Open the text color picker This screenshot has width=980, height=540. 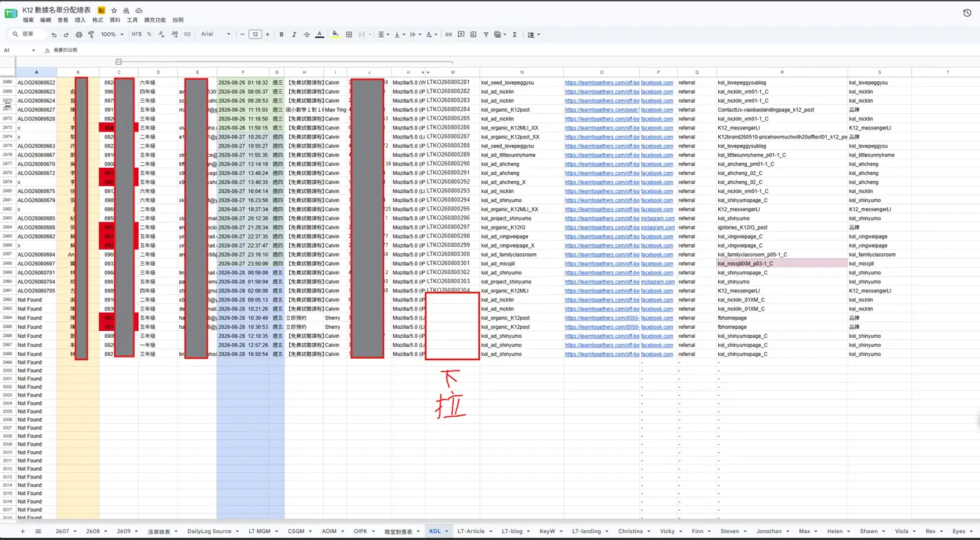click(x=319, y=34)
